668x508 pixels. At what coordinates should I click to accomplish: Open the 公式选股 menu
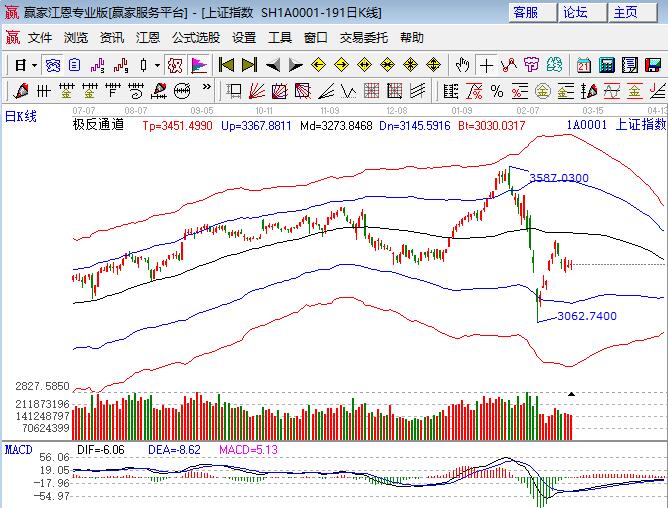(x=196, y=38)
